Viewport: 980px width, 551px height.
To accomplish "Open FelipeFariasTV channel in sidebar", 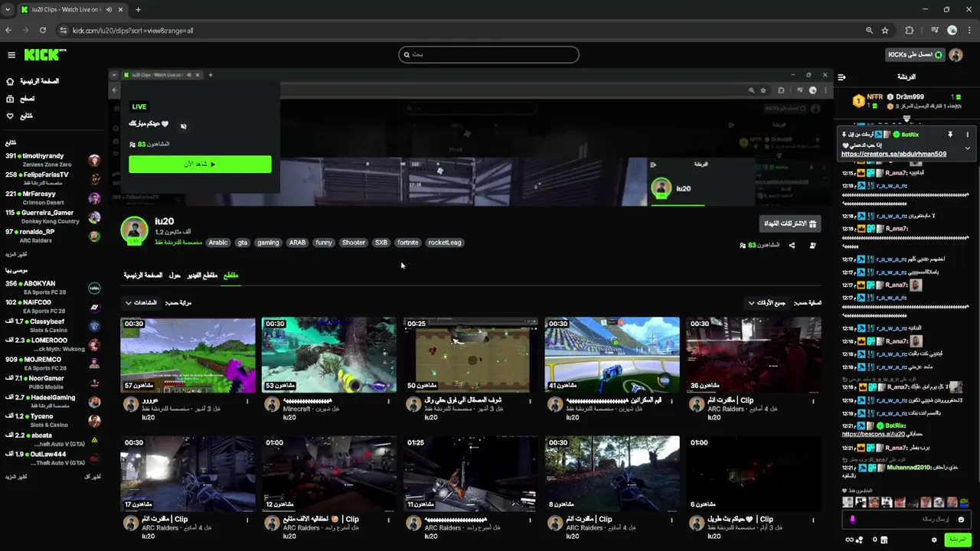I will [53, 178].
